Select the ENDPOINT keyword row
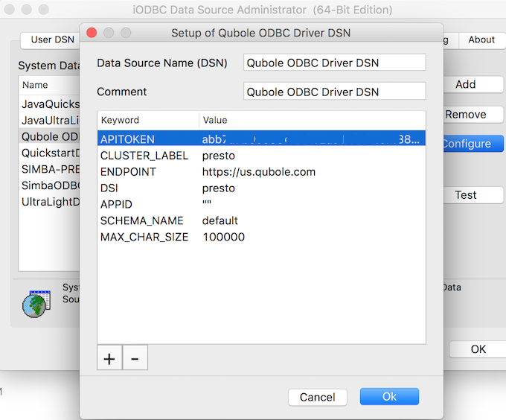This screenshot has height=420, width=506. [x=261, y=172]
